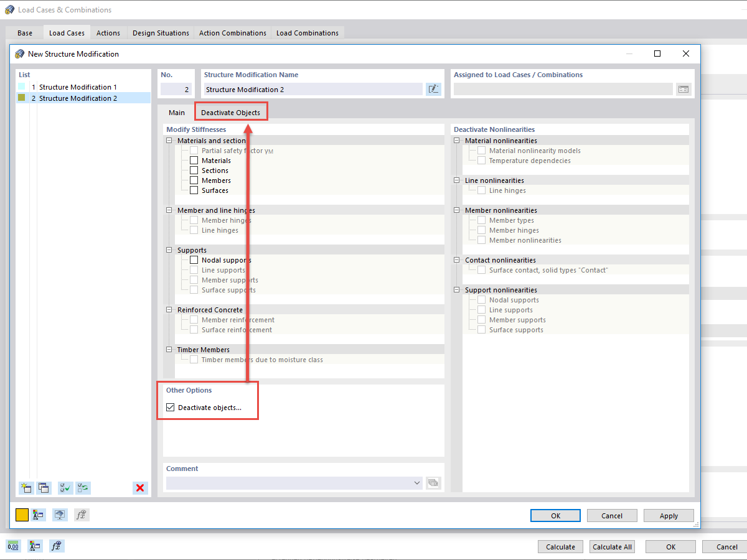Check the Nodal supports modification option

pyautogui.click(x=194, y=259)
